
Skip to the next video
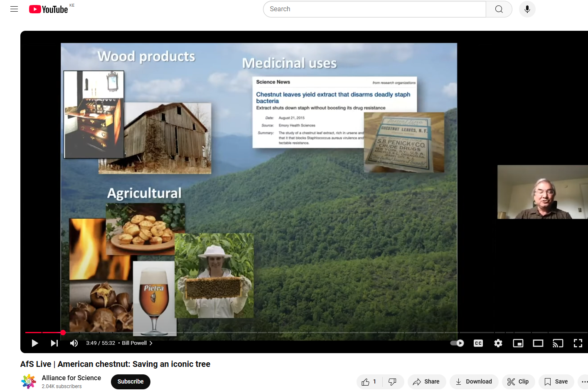click(x=54, y=343)
